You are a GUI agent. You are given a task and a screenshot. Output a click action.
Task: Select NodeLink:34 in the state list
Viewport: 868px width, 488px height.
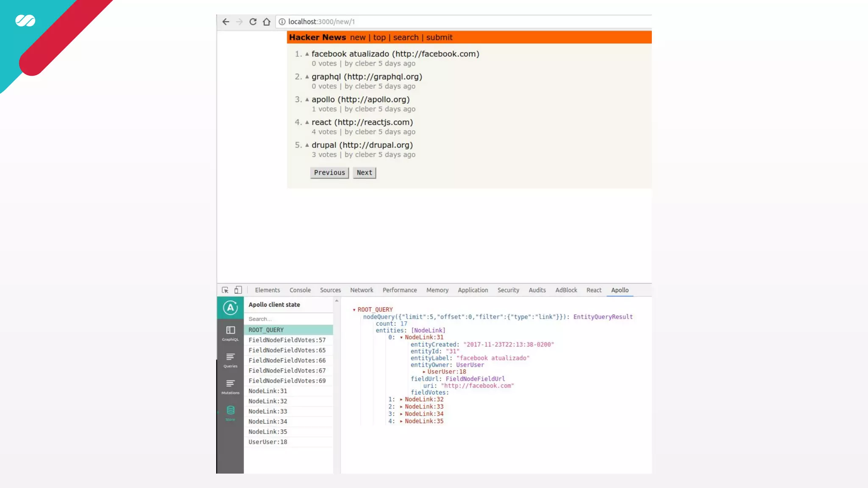point(288,421)
